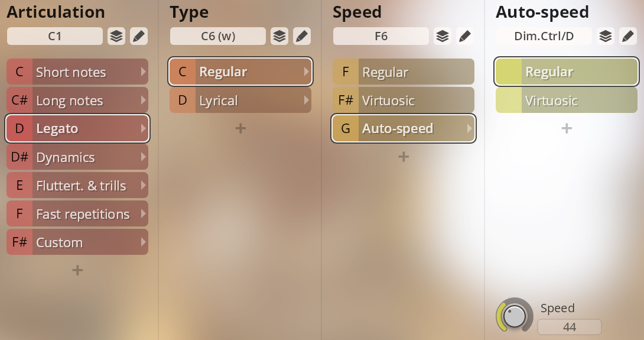Click the Speed knob dial
Screen dimensions: 644x340
(515, 316)
